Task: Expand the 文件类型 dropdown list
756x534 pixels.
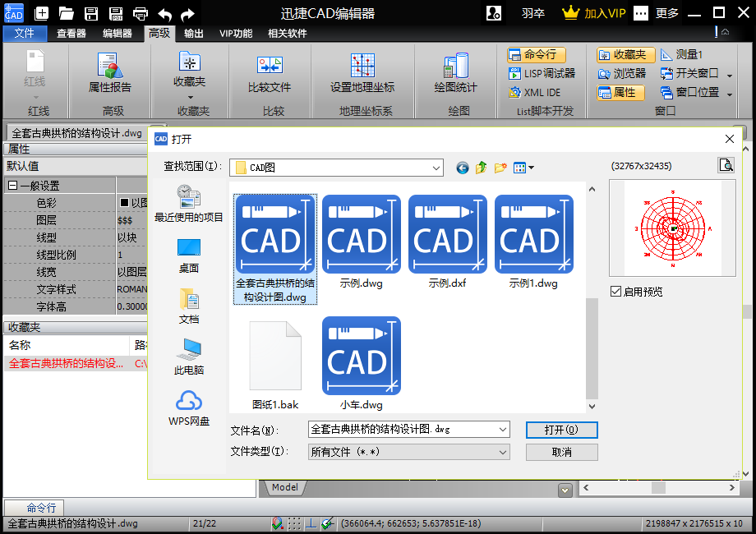Action: (502, 452)
